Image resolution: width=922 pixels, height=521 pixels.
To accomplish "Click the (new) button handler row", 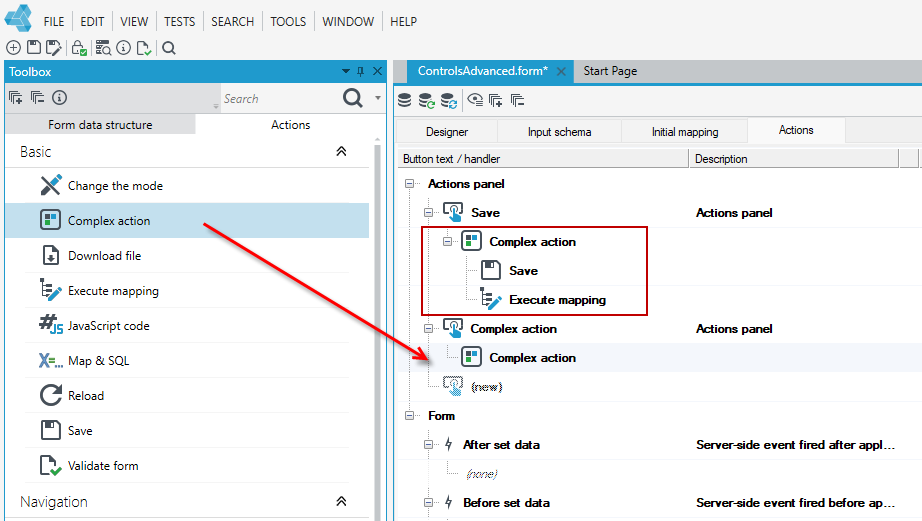I will (x=486, y=387).
